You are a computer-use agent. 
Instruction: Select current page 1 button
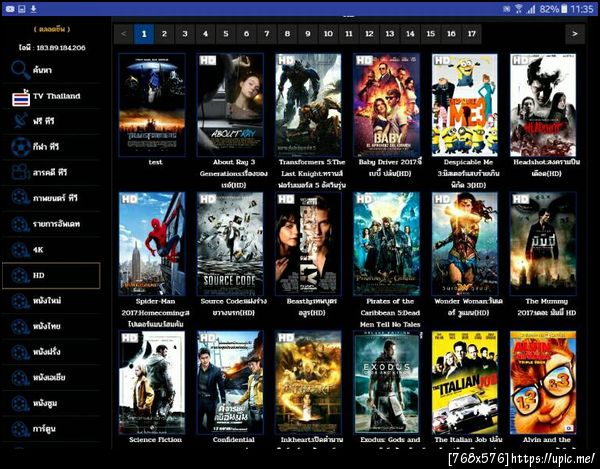pyautogui.click(x=144, y=34)
